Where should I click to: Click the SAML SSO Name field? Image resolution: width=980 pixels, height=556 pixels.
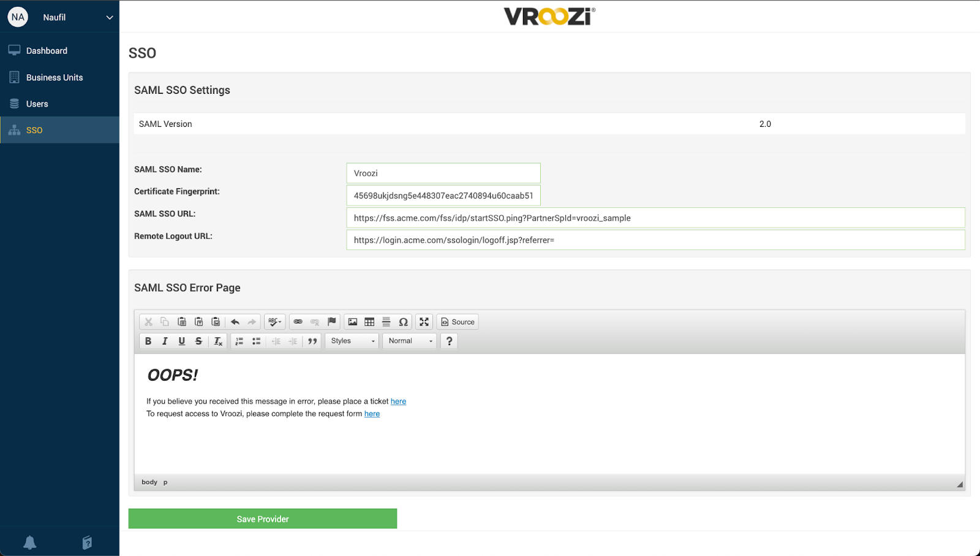point(443,173)
